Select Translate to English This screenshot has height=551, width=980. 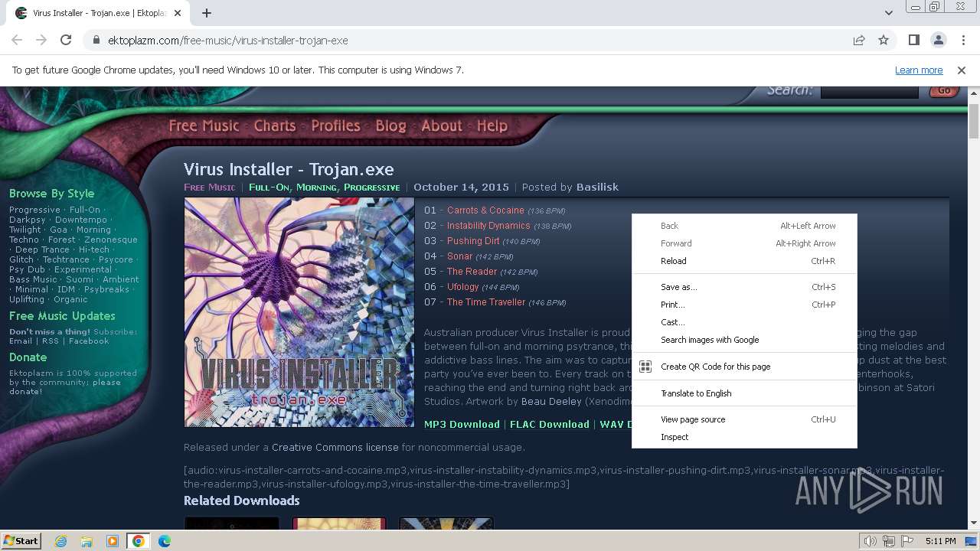coord(744,393)
